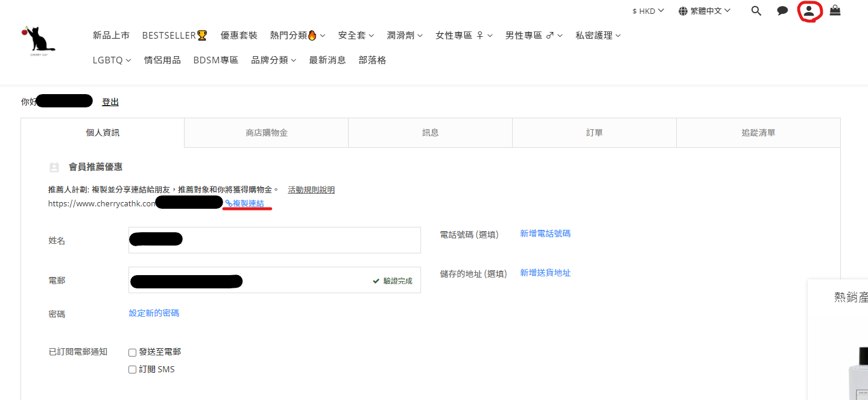Open the chat message bubble icon
This screenshot has width=868, height=400.
pos(782,11)
